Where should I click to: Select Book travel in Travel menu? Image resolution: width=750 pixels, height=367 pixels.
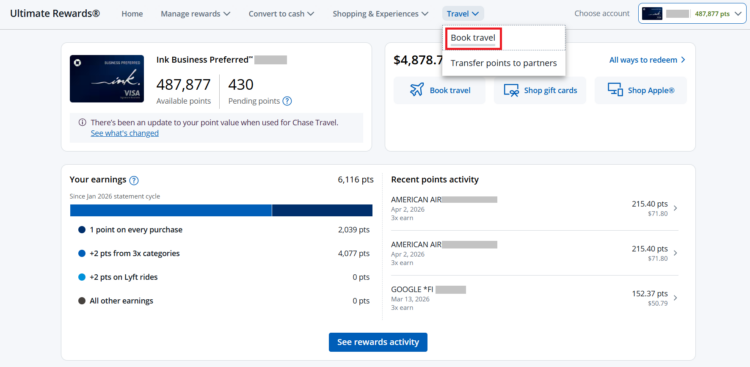(473, 38)
